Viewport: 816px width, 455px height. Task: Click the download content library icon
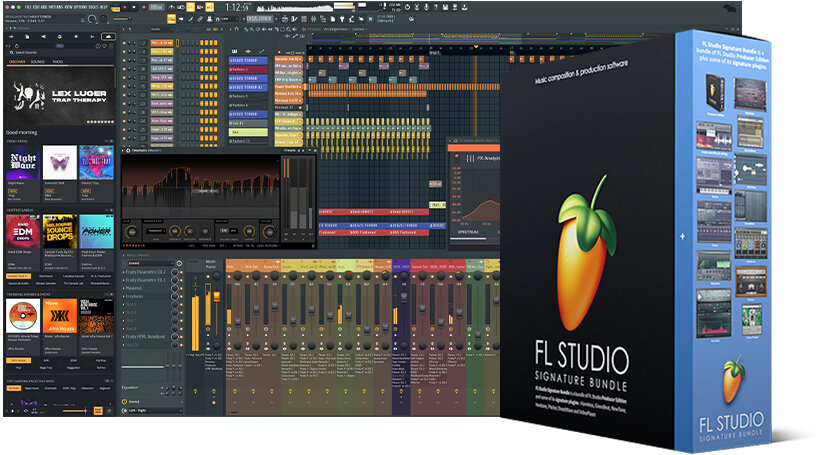click(464, 7)
